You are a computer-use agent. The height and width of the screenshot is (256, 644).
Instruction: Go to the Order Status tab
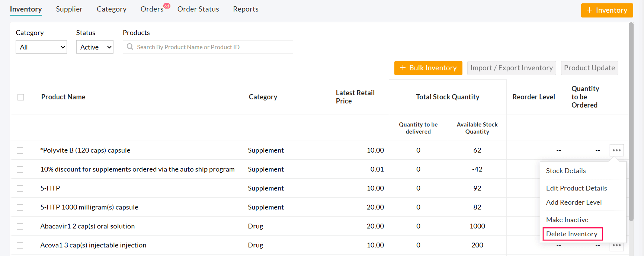pyautogui.click(x=198, y=9)
